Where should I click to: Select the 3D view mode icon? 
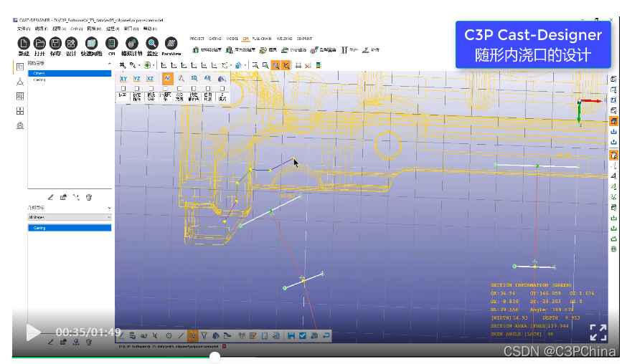coord(194,78)
